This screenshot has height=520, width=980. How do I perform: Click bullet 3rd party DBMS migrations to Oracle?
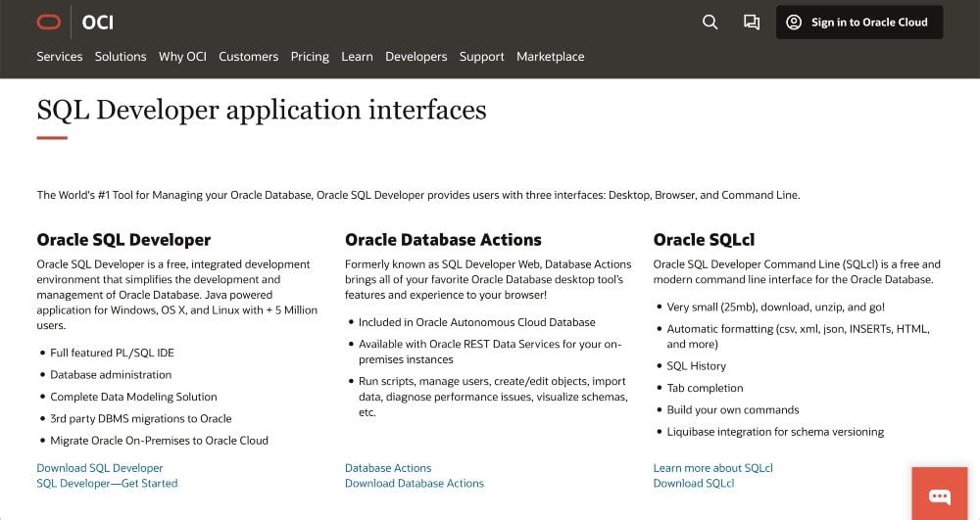tap(140, 418)
